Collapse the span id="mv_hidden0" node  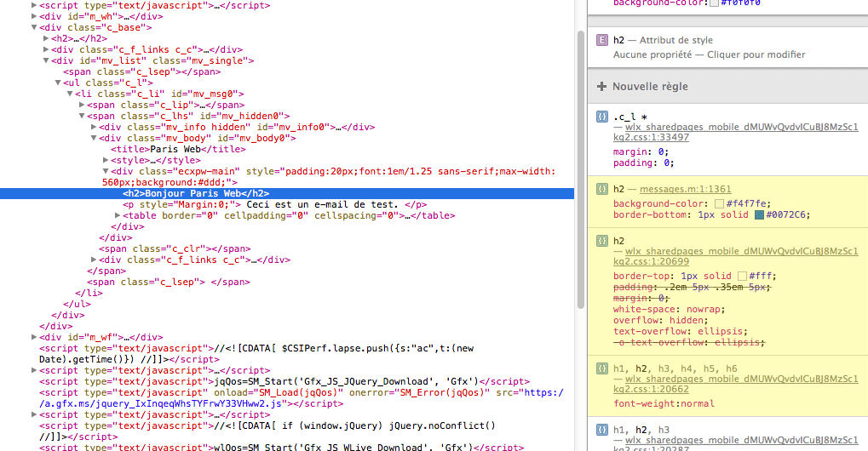click(82, 116)
